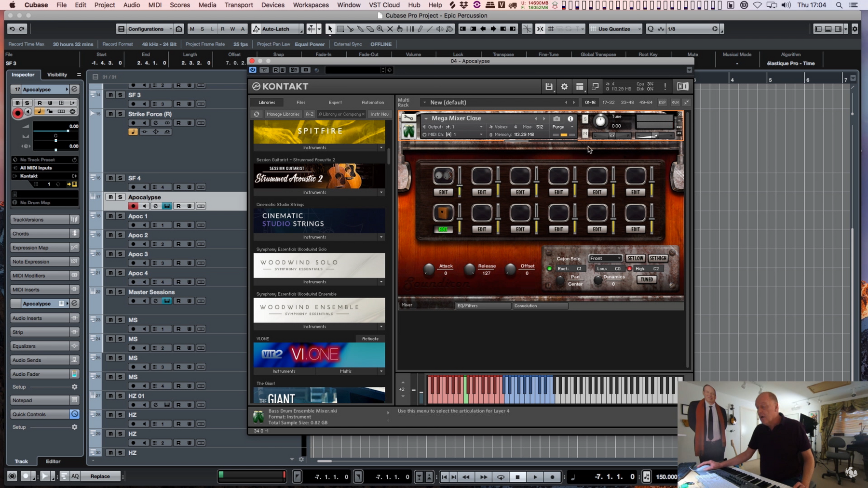868x488 pixels.
Task: Click Play on the transport bar
Action: (535, 477)
